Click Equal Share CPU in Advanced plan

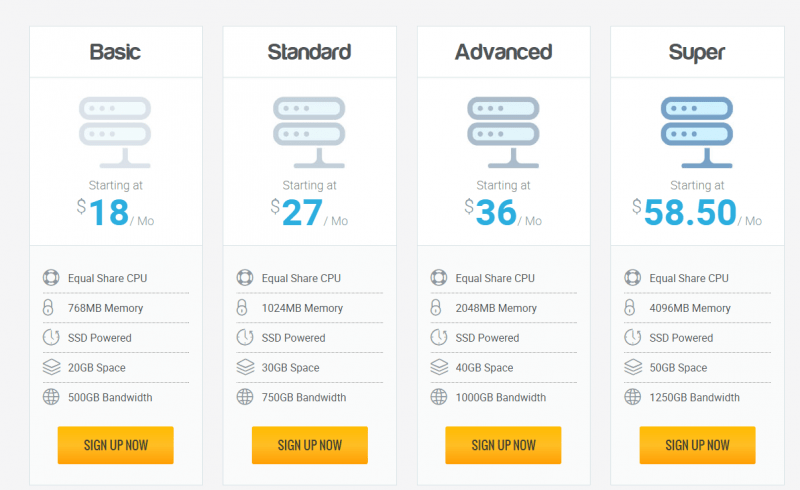[495, 278]
